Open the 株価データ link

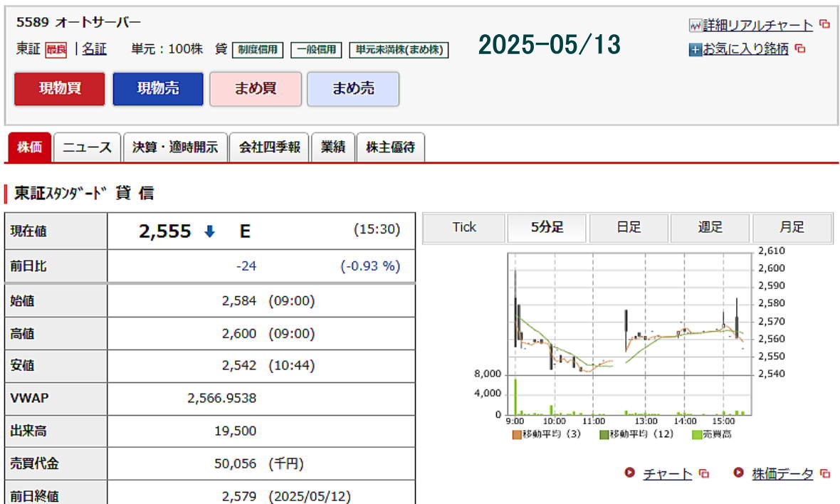coord(782,474)
